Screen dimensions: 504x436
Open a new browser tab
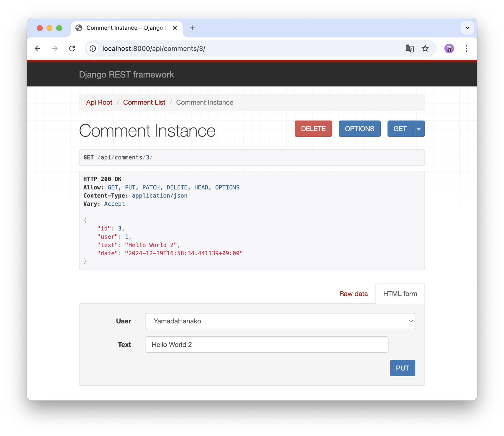pyautogui.click(x=192, y=28)
